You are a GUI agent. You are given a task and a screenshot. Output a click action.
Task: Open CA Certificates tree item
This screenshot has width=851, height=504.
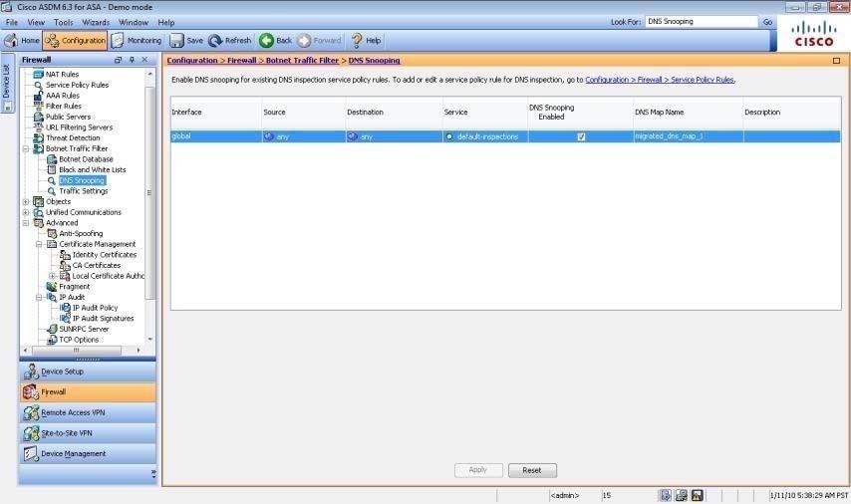(x=96, y=265)
